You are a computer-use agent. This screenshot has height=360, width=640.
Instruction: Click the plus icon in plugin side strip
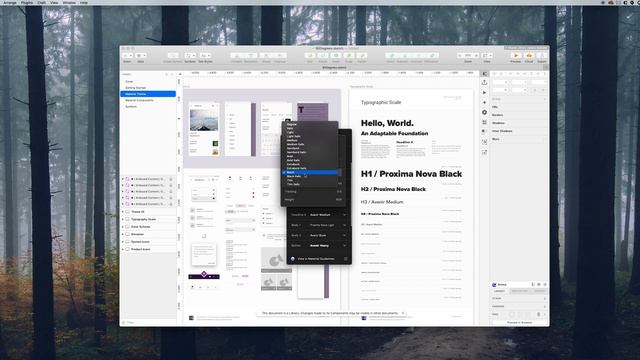(484, 102)
